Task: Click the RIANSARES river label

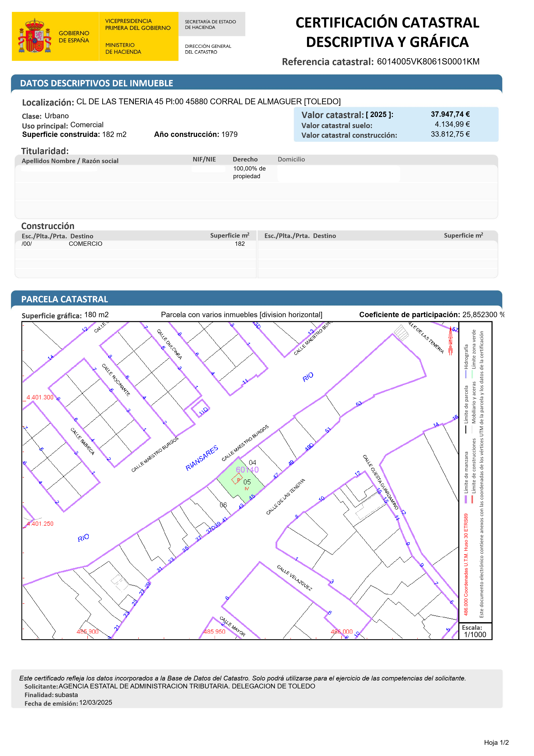Action: pyautogui.click(x=202, y=458)
